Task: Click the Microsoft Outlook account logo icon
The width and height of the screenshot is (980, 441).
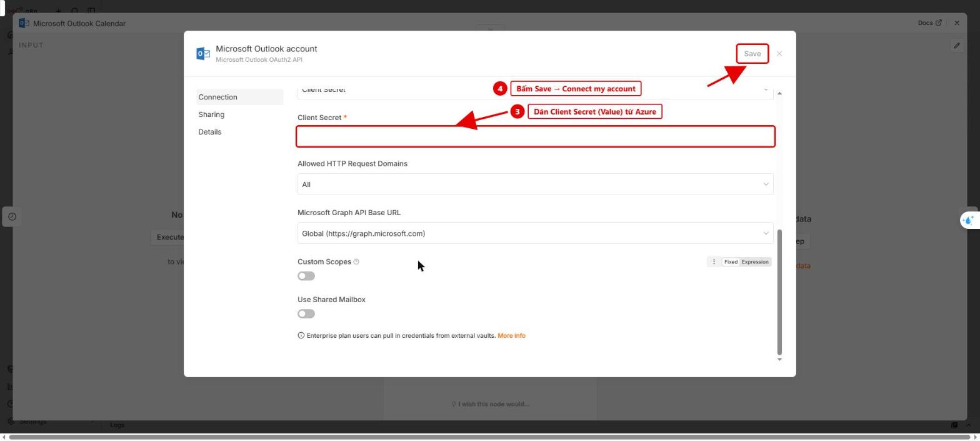Action: coord(203,54)
